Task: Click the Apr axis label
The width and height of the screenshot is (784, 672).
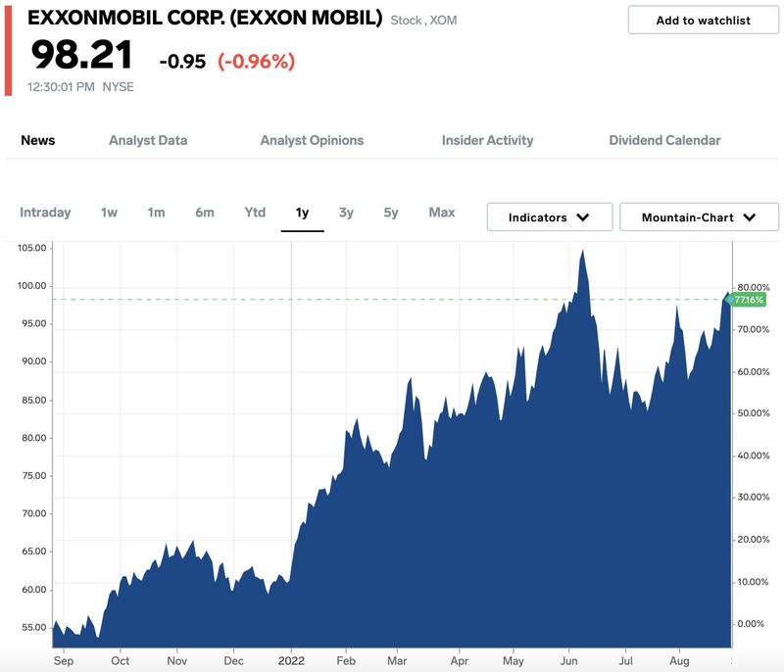Action: click(460, 660)
